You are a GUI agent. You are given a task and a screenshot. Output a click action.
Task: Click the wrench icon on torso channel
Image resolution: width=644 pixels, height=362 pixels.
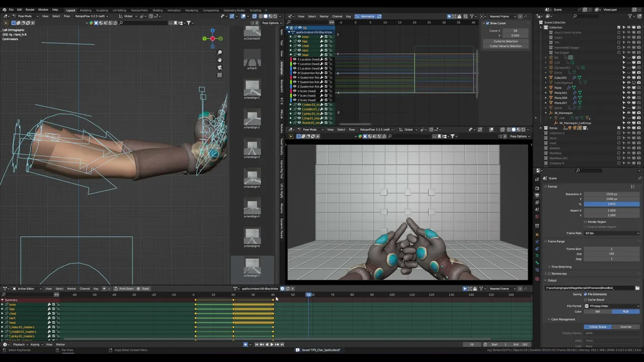[49, 305]
